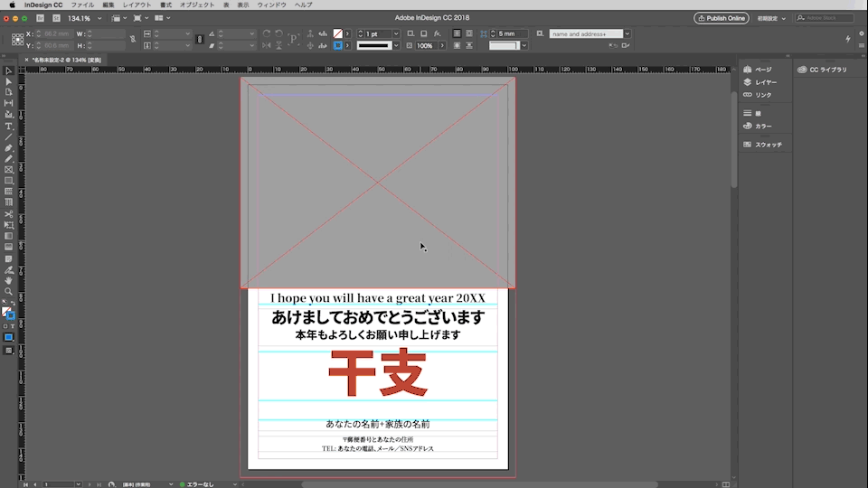Click the Publish Online button
This screenshot has height=488, width=868.
[721, 18]
